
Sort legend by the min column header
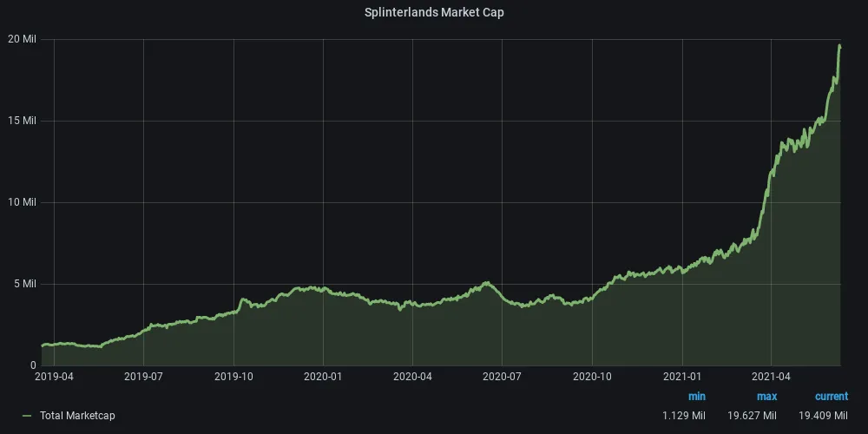697,397
